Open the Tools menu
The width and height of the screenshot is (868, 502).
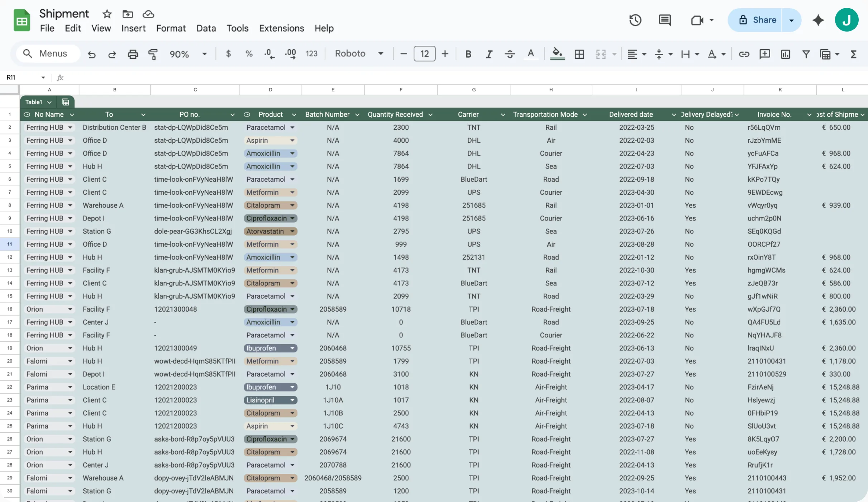pyautogui.click(x=237, y=28)
